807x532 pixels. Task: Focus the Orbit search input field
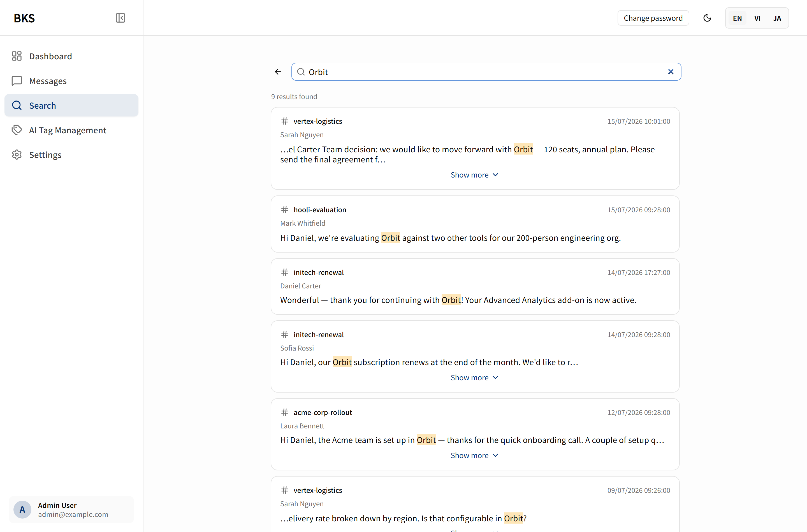(486, 72)
